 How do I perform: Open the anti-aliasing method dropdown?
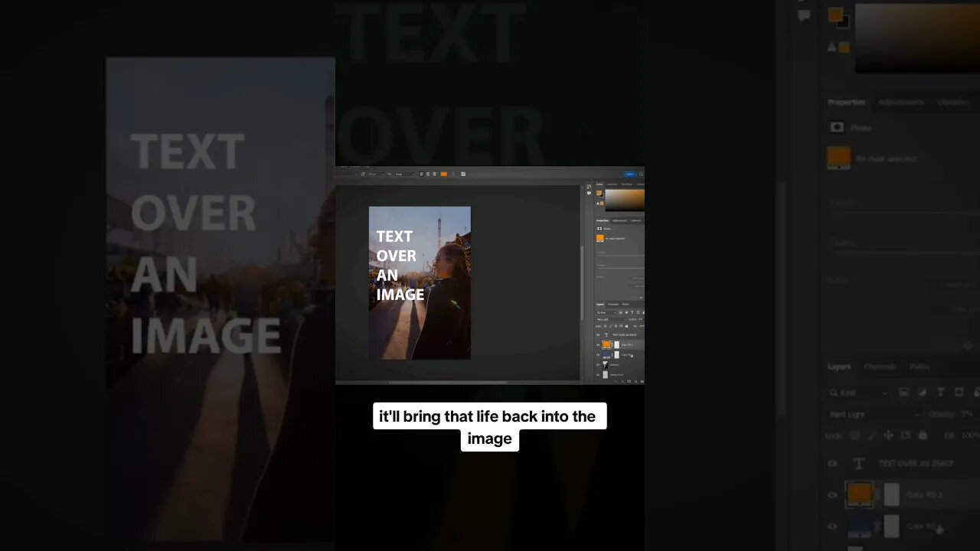pos(404,174)
